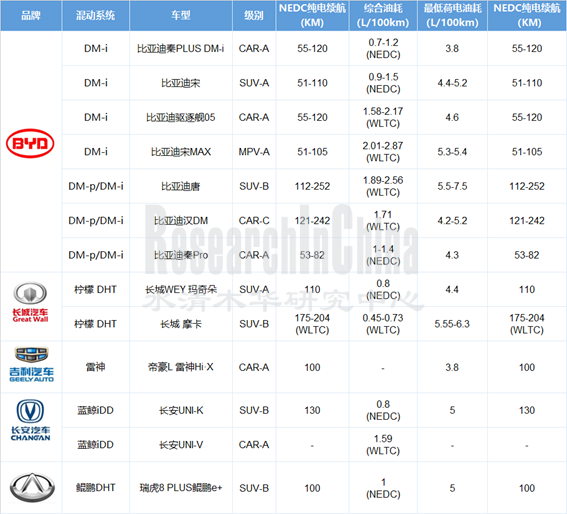Image resolution: width=567 pixels, height=514 pixels.
Task: Click the 5.5-7.5 lowest fuel consumption value
Action: pos(452,186)
